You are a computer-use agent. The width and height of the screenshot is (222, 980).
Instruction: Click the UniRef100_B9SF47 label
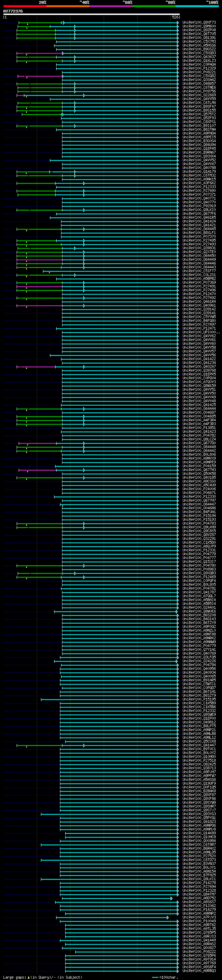199,106
